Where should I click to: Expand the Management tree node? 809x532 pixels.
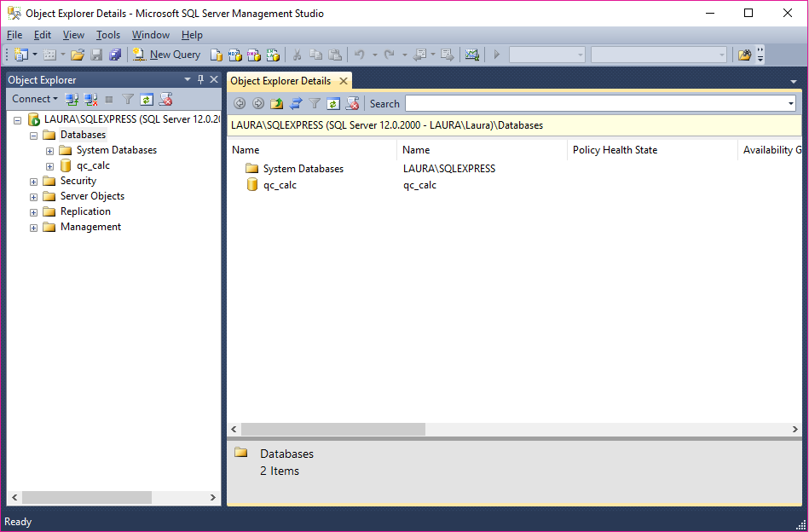tap(33, 228)
